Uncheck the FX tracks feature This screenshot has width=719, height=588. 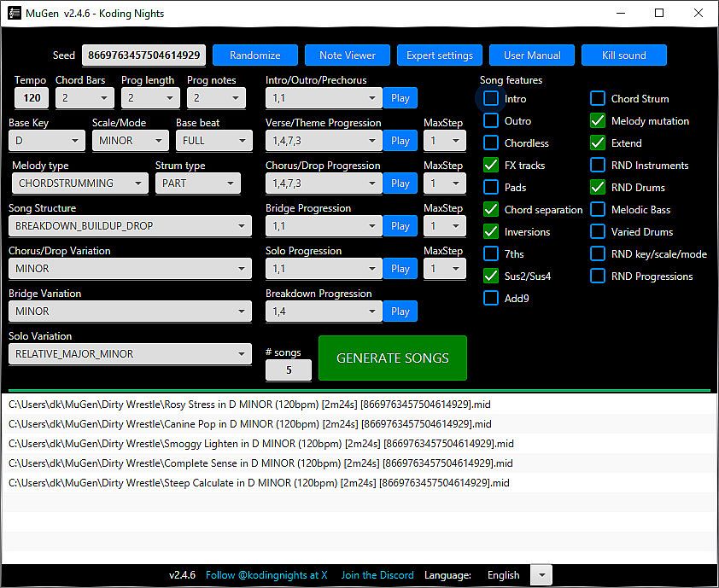491,166
